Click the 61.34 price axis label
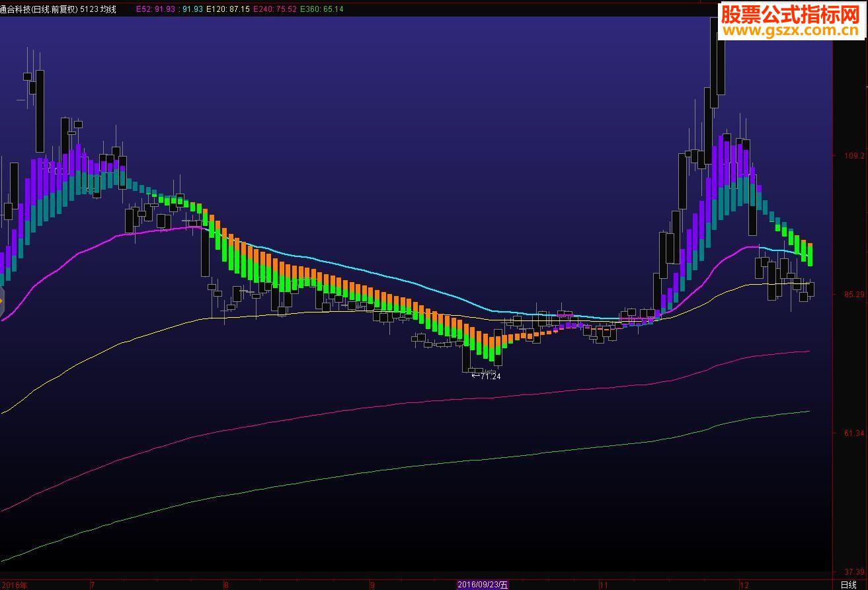The height and width of the screenshot is (590, 868). click(855, 433)
